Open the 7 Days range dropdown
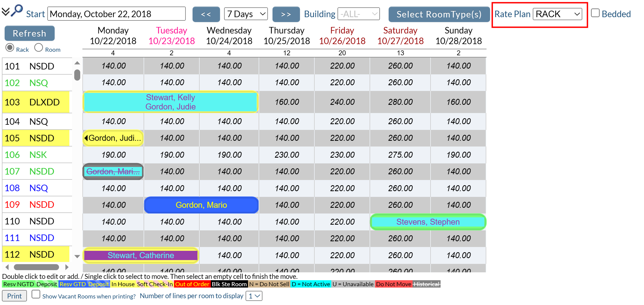Image resolution: width=644 pixels, height=305 pixels. (x=246, y=14)
